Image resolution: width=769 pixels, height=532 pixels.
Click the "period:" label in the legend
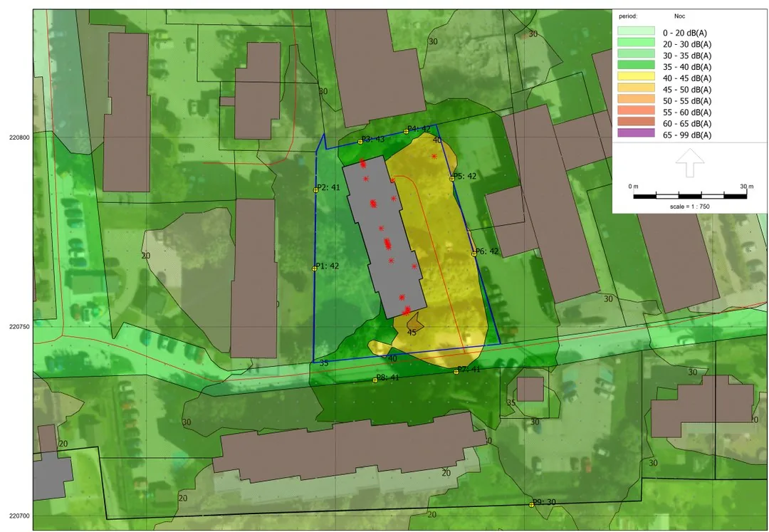(x=628, y=16)
